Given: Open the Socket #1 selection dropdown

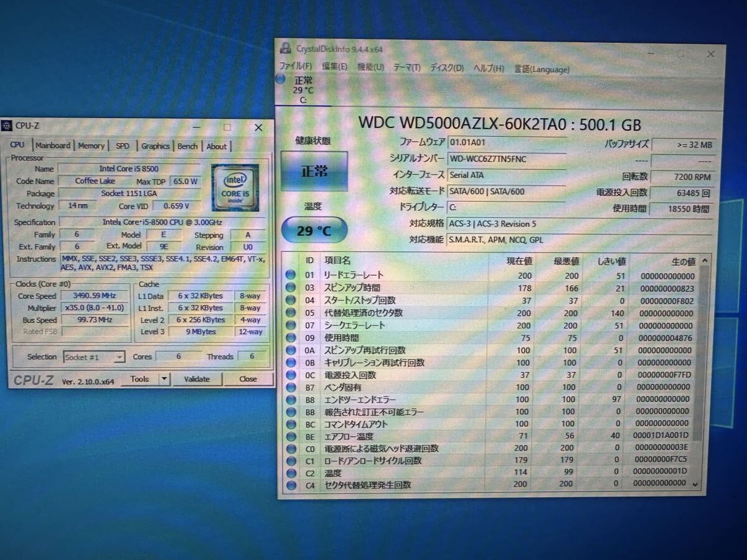Looking at the screenshot, I should (x=94, y=357).
